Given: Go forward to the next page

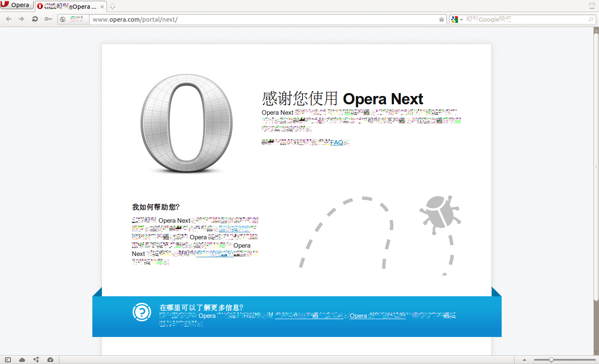Looking at the screenshot, I should coord(22,19).
